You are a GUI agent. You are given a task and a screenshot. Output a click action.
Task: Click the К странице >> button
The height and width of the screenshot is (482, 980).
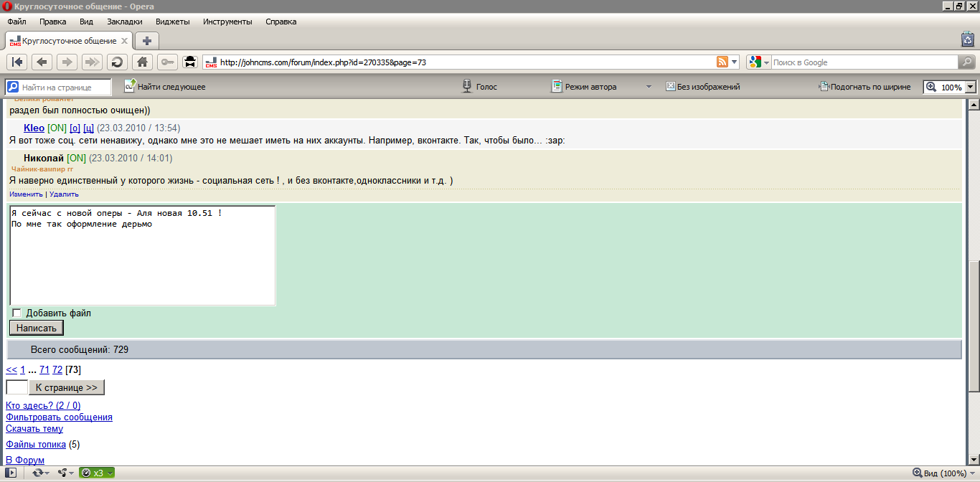coord(67,387)
